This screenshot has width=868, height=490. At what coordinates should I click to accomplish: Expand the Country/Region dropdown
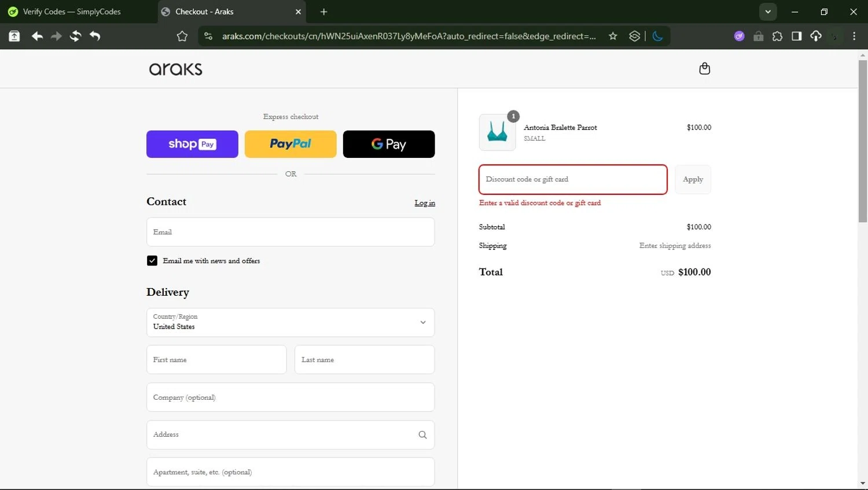(290, 322)
